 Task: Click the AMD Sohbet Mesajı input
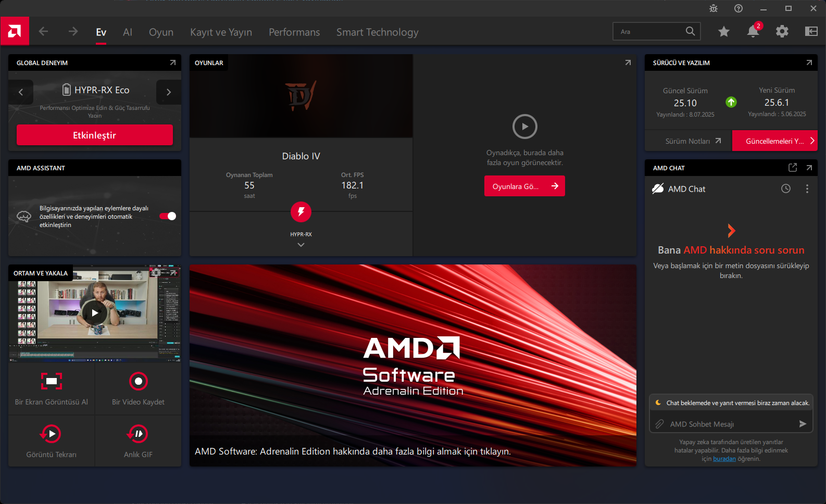[730, 424]
